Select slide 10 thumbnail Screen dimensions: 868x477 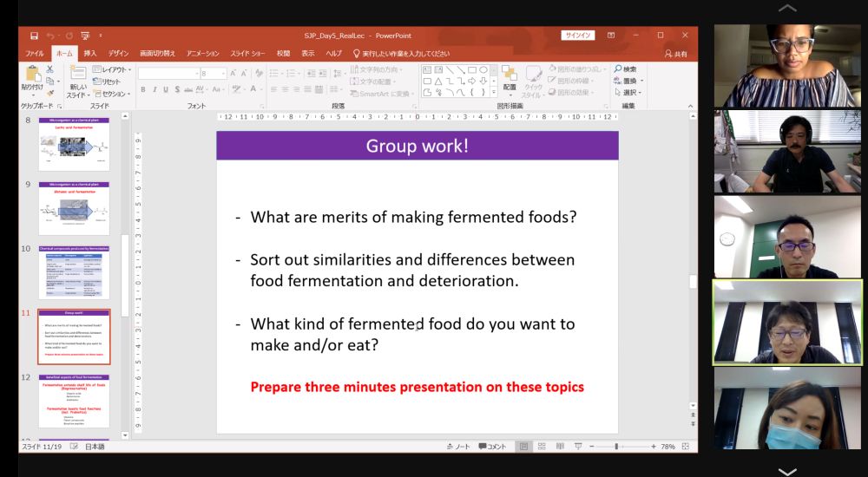(x=74, y=273)
